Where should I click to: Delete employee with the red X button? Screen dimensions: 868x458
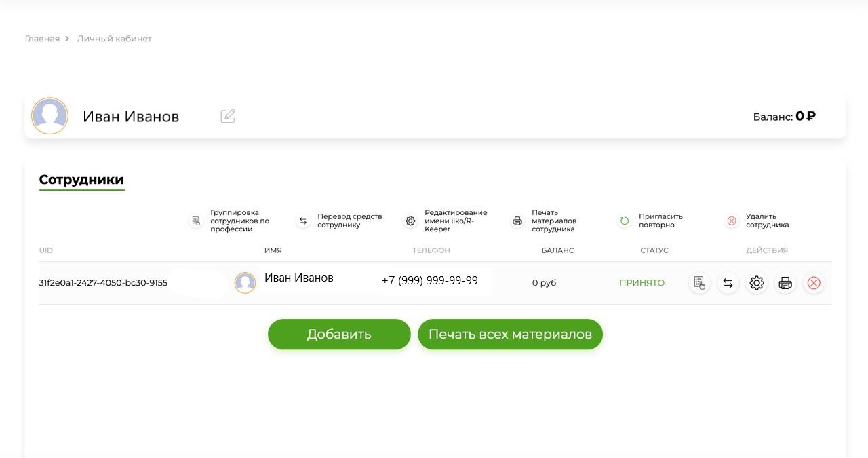[x=814, y=283]
